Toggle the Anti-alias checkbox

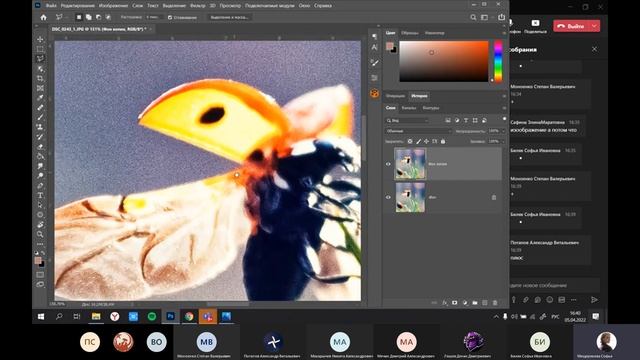coord(170,18)
